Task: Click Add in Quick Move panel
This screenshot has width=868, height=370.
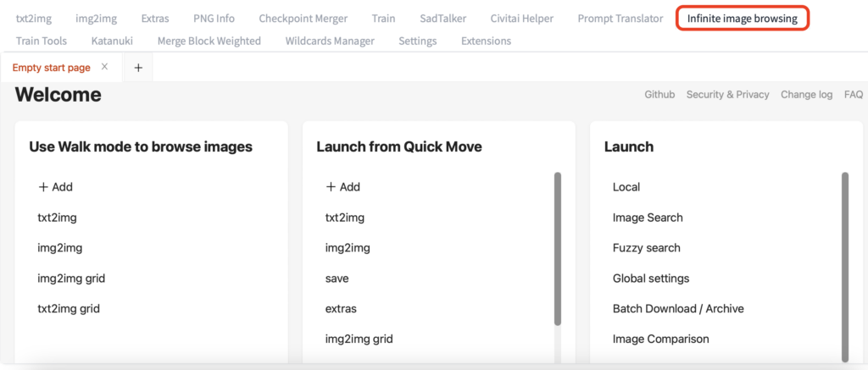Action: (343, 187)
